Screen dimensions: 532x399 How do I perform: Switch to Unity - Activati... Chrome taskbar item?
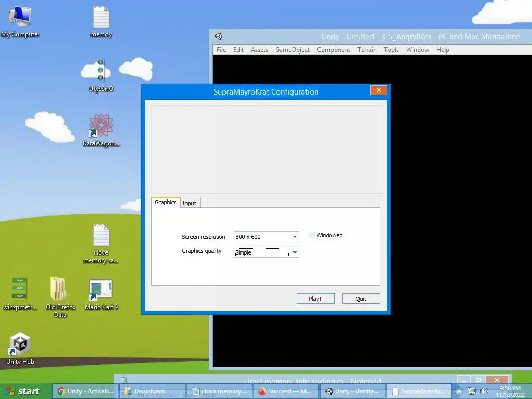[85, 391]
